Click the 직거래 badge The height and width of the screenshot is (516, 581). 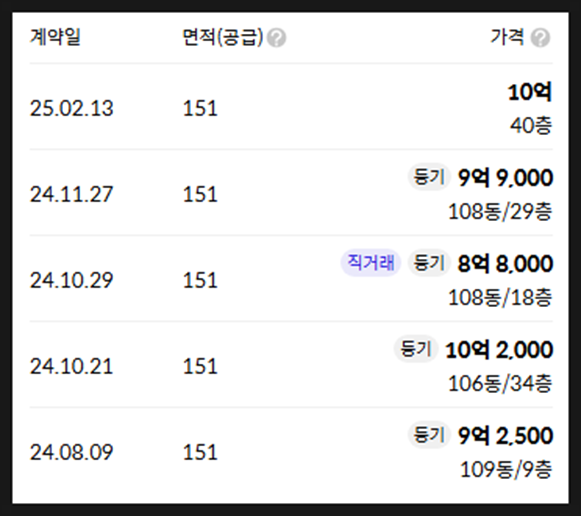[x=371, y=263]
